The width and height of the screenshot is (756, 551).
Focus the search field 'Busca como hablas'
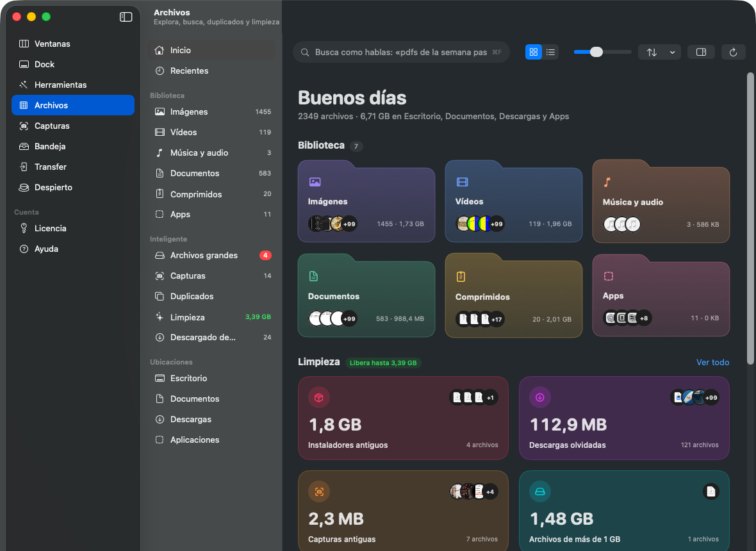coord(401,52)
